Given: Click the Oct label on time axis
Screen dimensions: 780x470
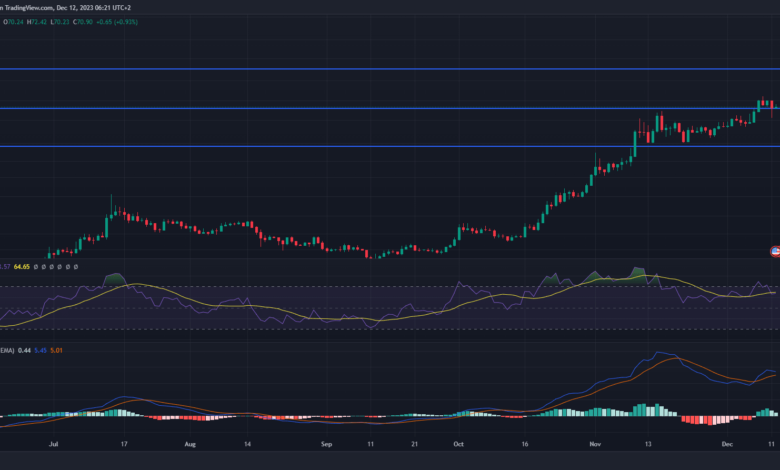Looking at the screenshot, I should point(458,441).
